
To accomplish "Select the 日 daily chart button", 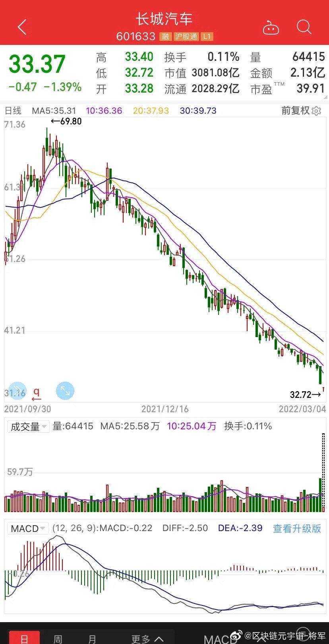I will [24, 638].
